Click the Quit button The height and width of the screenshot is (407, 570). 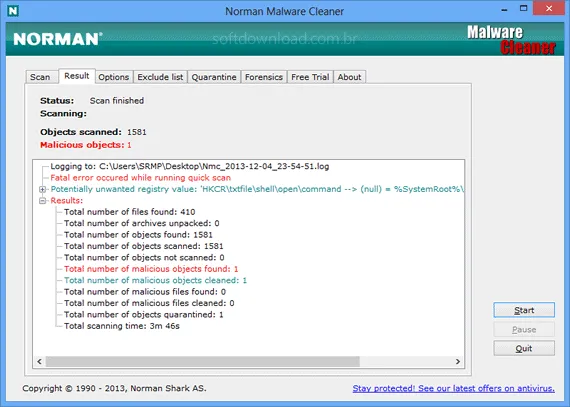point(524,348)
